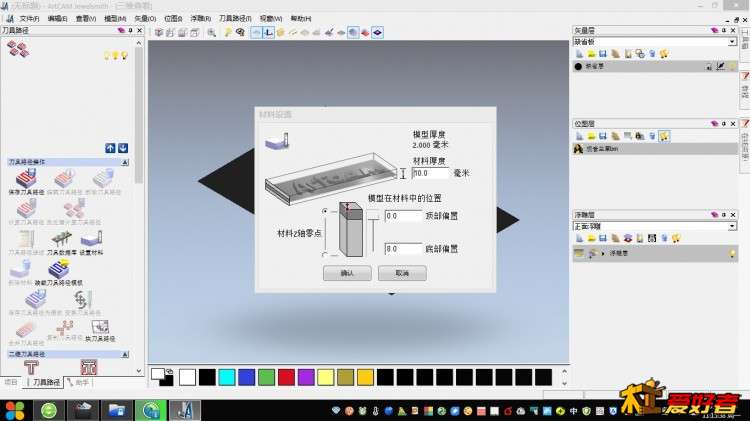
Task: Click the first 3D view cube icon
Action: (x=158, y=33)
